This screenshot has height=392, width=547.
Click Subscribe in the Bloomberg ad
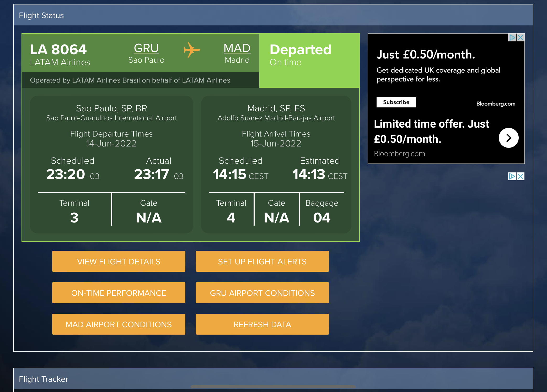click(x=396, y=102)
